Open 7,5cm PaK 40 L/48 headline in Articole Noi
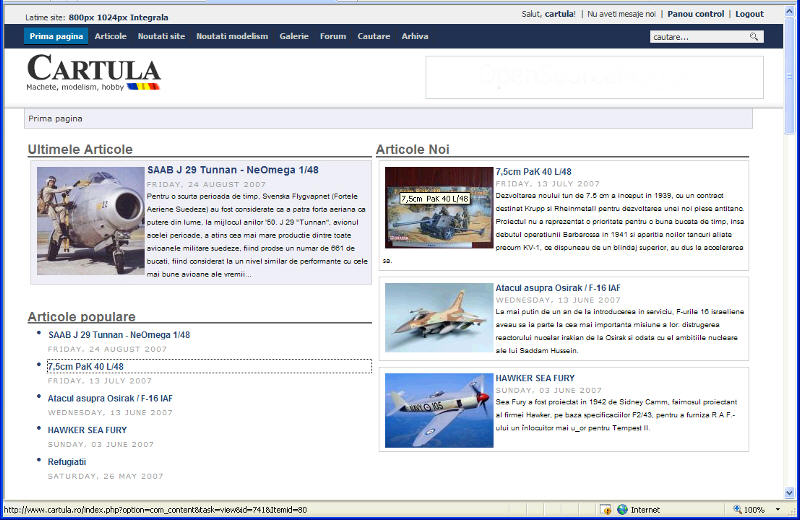Screen dimensions: 800x520 [534, 171]
